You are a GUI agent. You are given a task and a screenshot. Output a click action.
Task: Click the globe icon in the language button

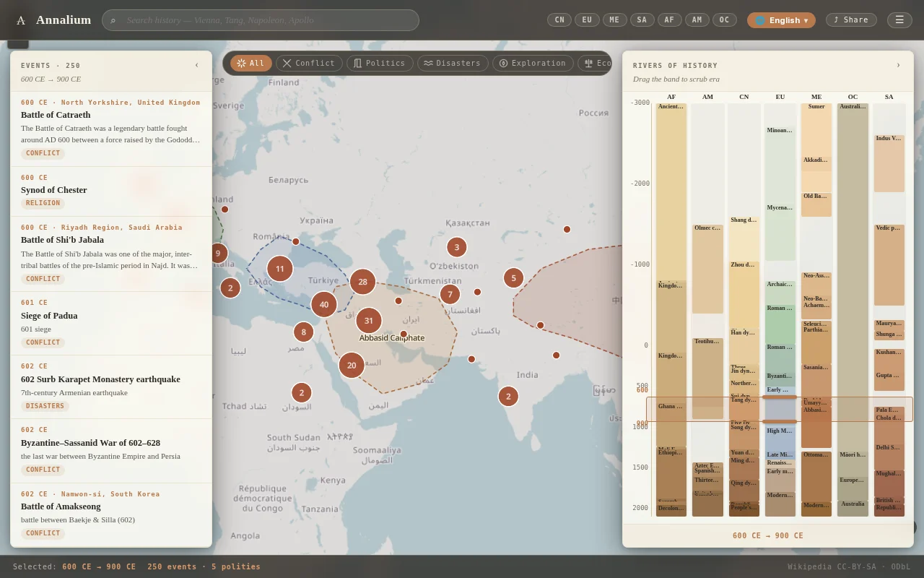pyautogui.click(x=760, y=20)
